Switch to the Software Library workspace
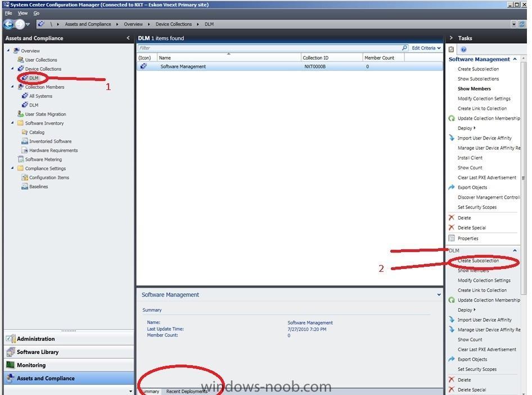The image size is (532, 395). [x=69, y=352]
